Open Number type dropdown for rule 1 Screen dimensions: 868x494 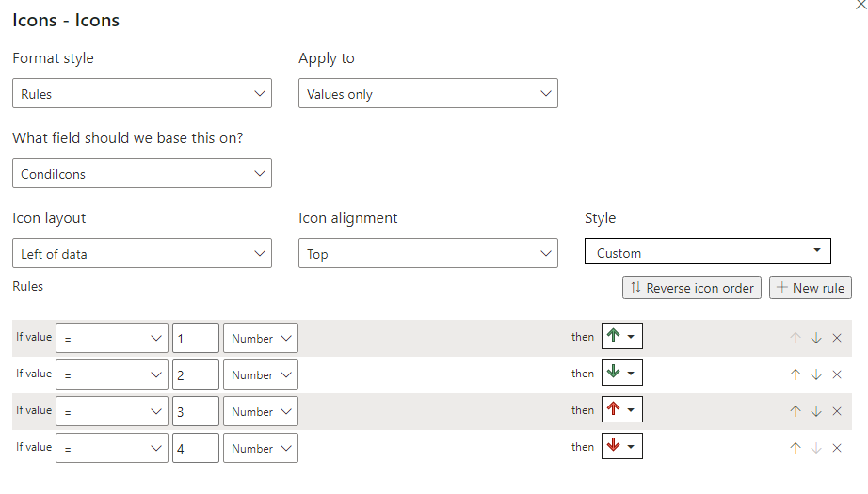pos(261,338)
